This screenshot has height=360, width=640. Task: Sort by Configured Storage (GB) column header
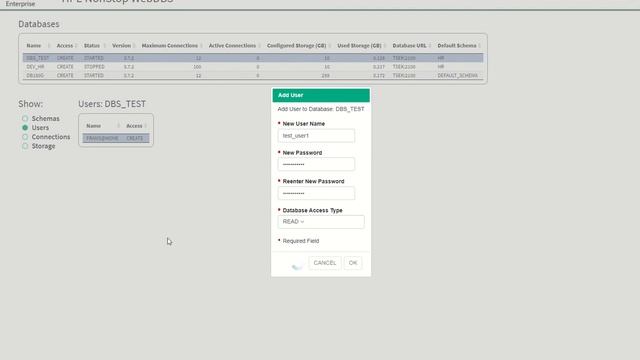[297, 46]
